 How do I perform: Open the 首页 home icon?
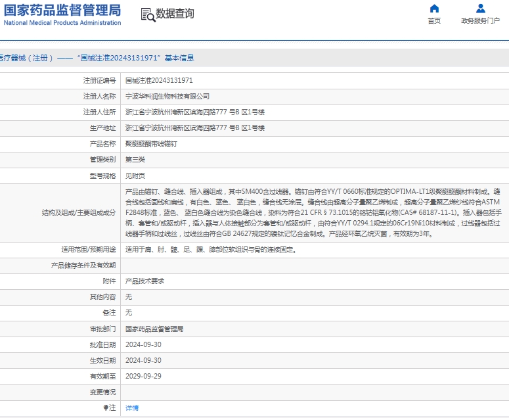coord(434,9)
